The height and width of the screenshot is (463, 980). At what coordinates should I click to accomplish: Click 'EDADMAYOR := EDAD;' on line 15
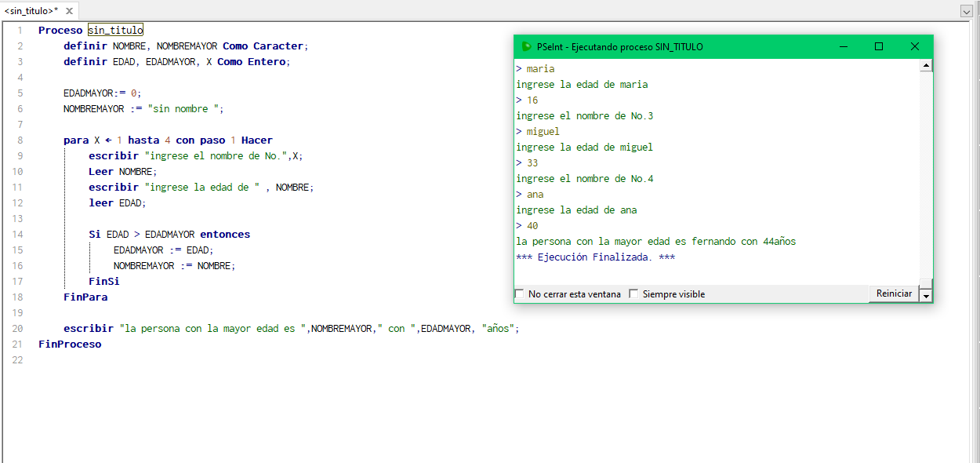pyautogui.click(x=164, y=250)
